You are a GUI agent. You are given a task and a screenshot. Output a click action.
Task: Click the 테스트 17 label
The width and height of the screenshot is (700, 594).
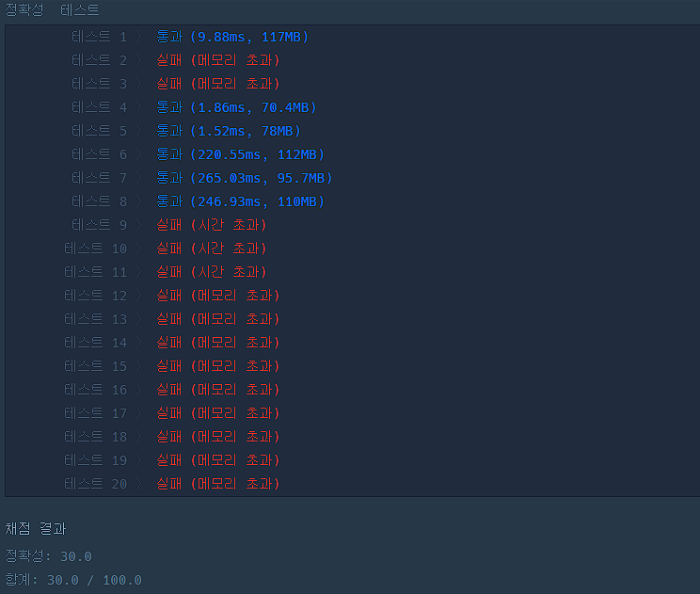click(x=96, y=413)
